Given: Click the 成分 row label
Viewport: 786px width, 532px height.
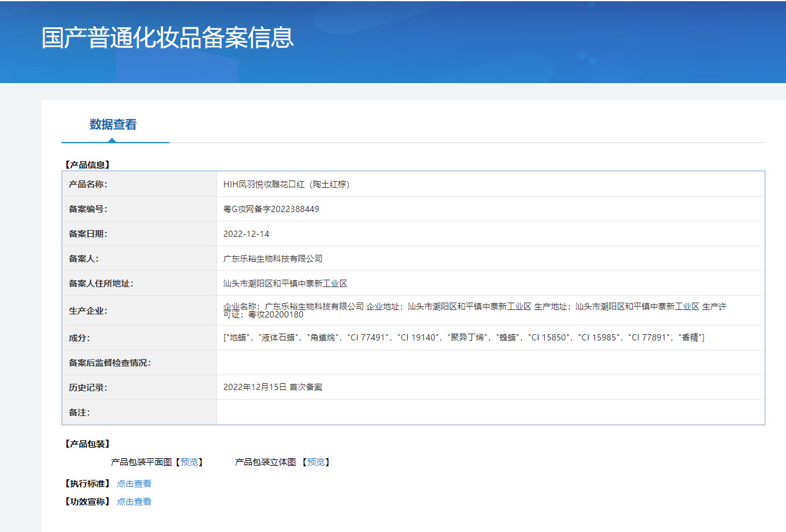Looking at the screenshot, I should tap(80, 338).
